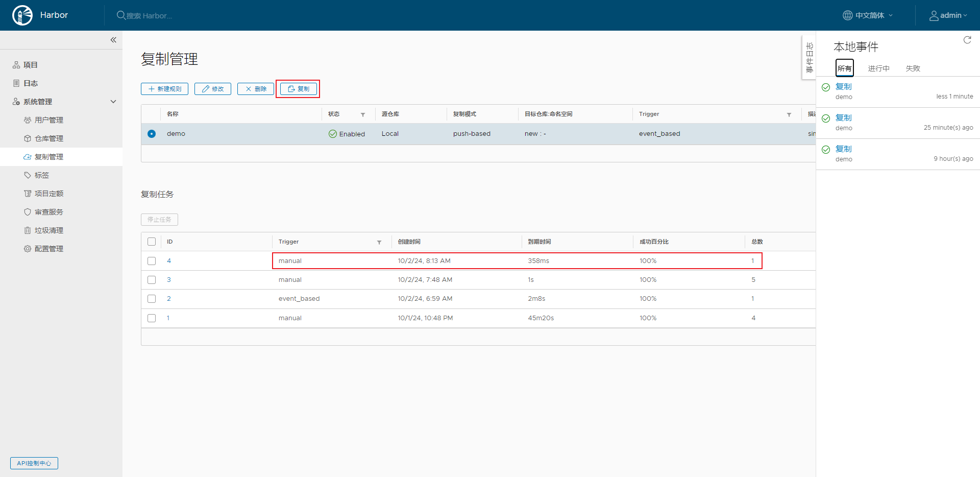Click the 配置管理 gear icon
This screenshot has width=980, height=477.
coord(28,249)
